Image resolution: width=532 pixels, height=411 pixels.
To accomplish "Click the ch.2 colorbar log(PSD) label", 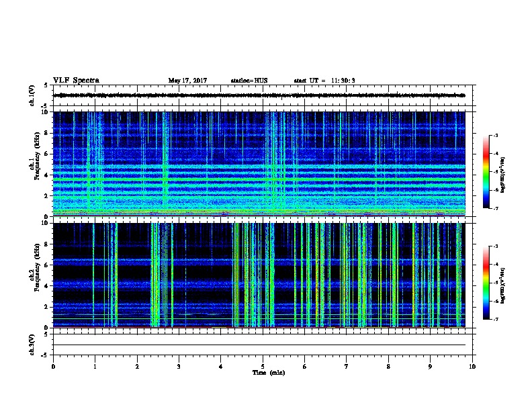I will [x=502, y=285].
